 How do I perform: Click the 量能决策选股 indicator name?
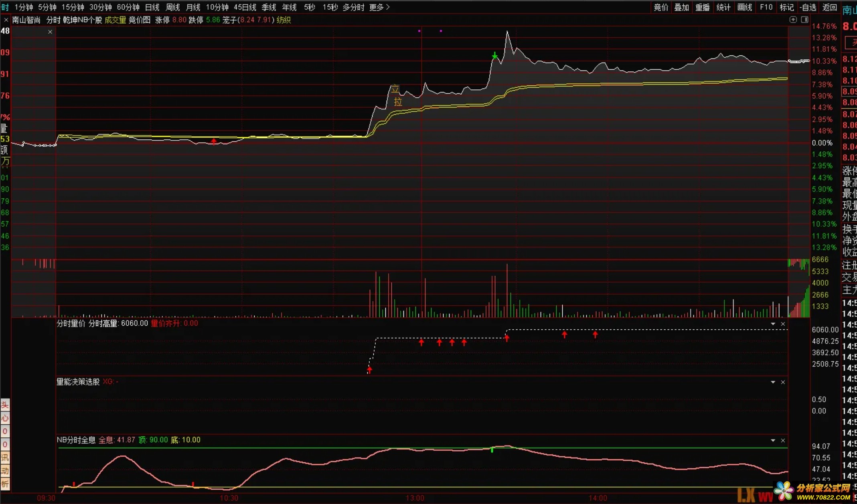(x=78, y=382)
